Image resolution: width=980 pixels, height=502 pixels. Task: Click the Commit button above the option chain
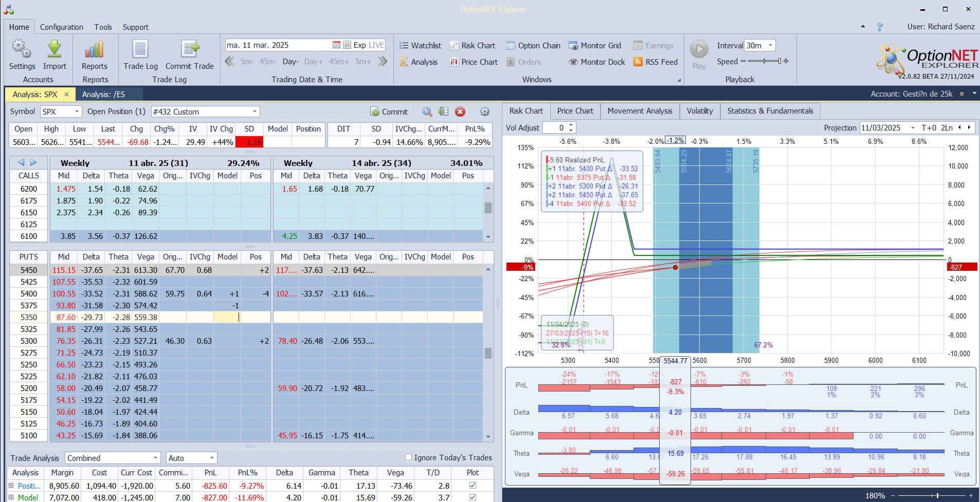coord(389,111)
